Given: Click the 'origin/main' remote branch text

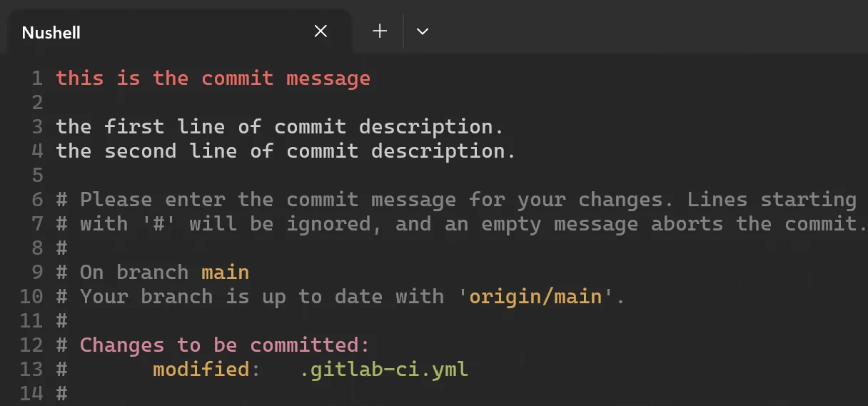Looking at the screenshot, I should pos(535,297).
